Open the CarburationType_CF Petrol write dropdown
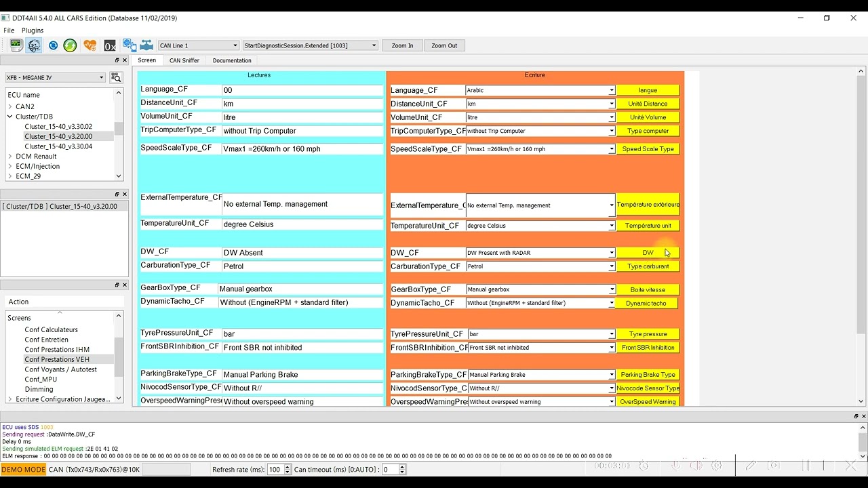Viewport: 868px width, 488px height. (x=540, y=266)
